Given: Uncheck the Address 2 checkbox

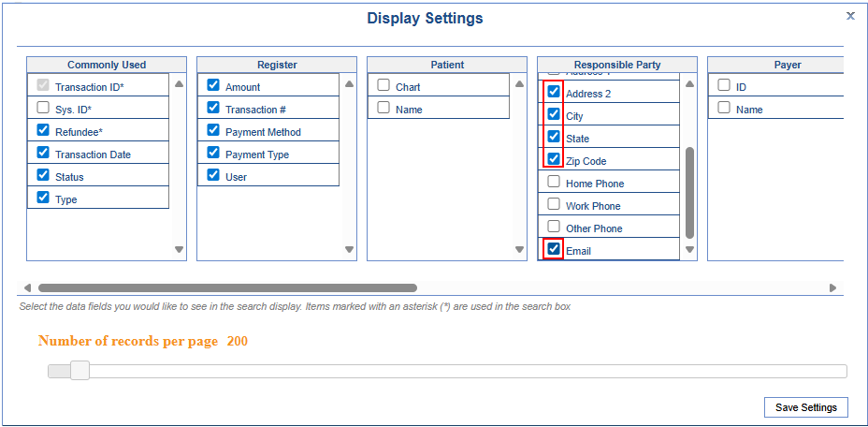Looking at the screenshot, I should click(554, 92).
